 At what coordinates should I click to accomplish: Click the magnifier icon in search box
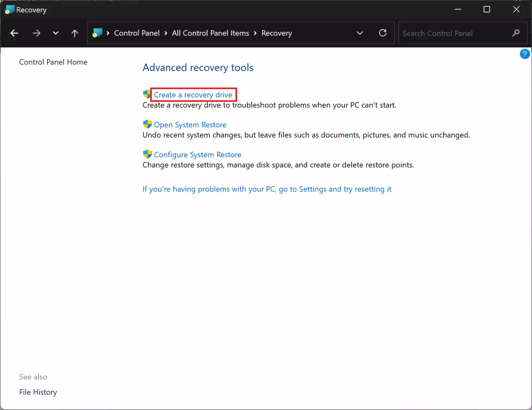(x=516, y=33)
